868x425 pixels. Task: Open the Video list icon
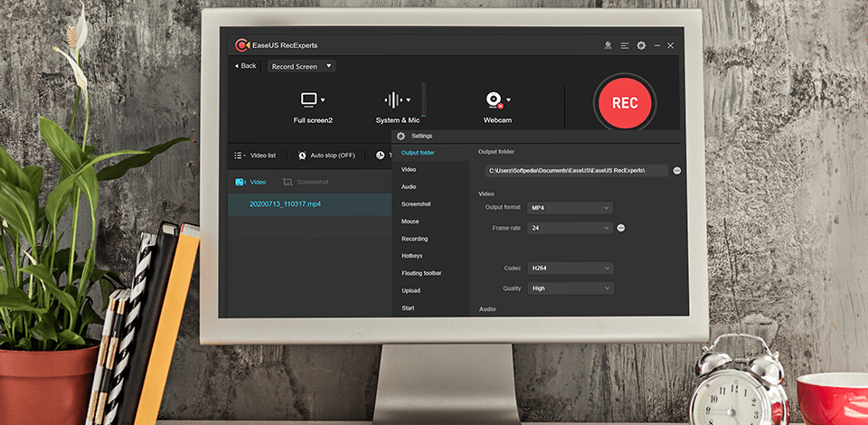(240, 156)
